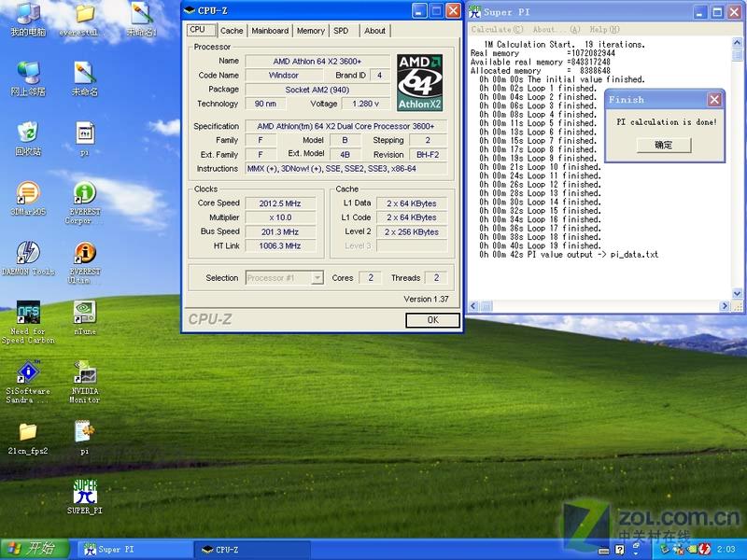Open the About menu in Super PI

[x=556, y=30]
